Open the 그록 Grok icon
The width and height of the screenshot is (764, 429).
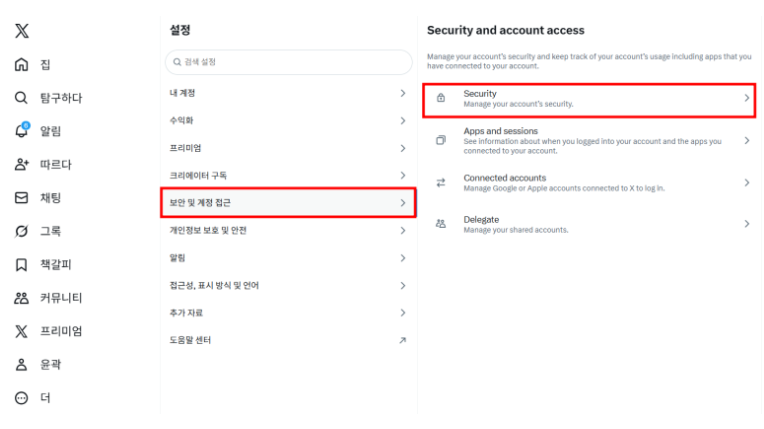coord(21,231)
